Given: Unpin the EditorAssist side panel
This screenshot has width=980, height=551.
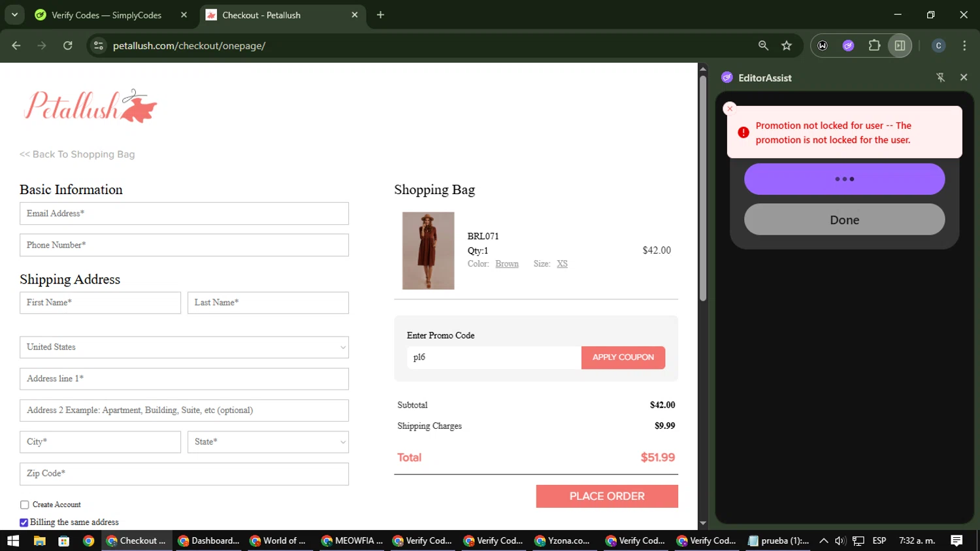Looking at the screenshot, I should 941,78.
